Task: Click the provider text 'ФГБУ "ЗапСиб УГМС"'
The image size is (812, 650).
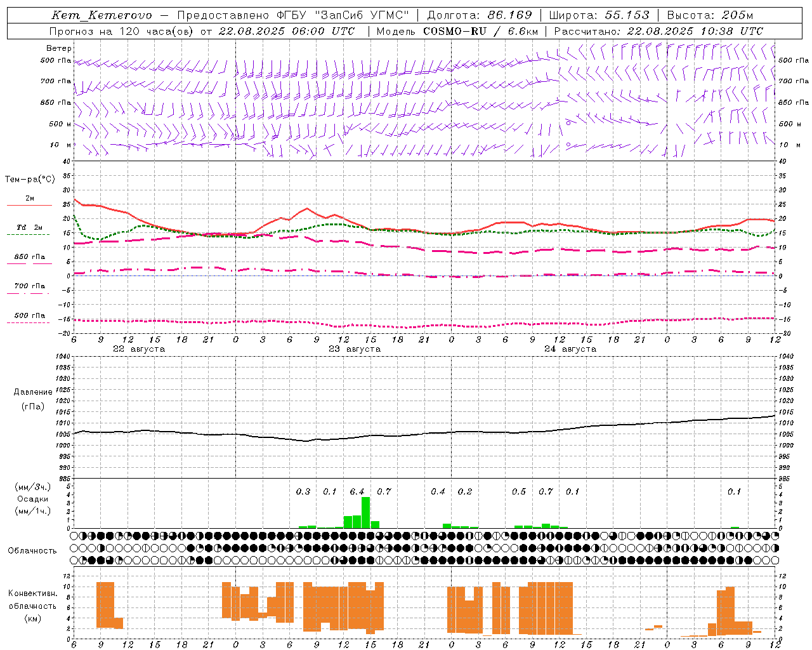Action: 343,15
